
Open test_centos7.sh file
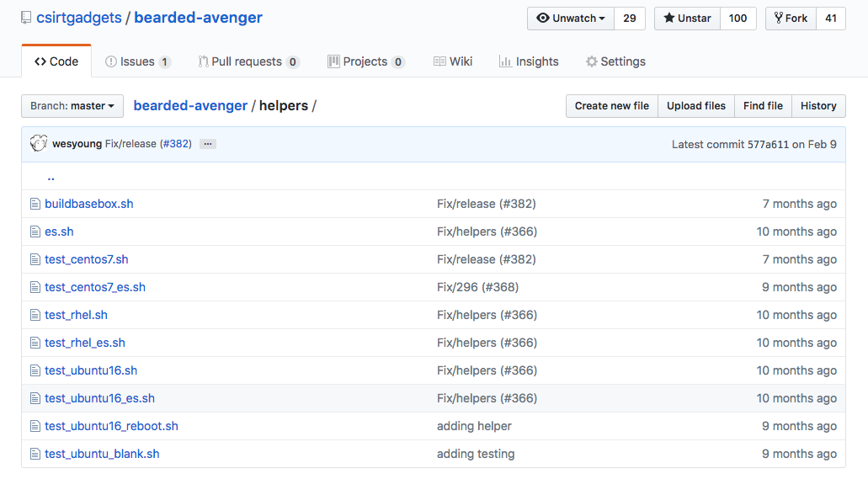87,259
